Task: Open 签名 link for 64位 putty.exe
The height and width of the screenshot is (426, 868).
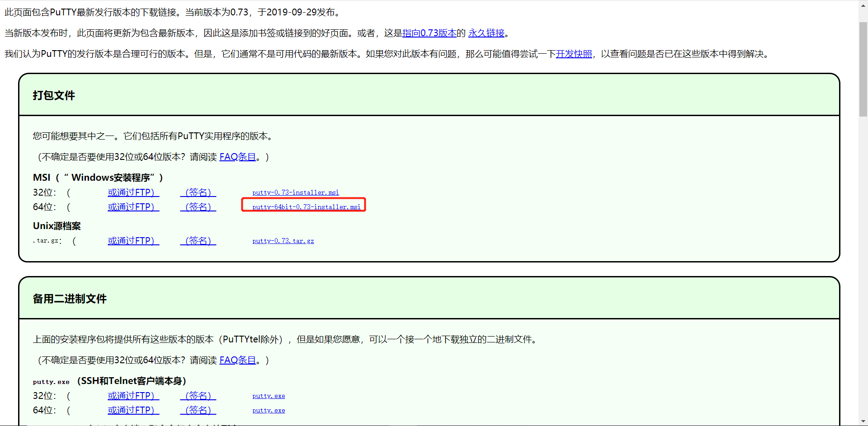Action: [198, 410]
